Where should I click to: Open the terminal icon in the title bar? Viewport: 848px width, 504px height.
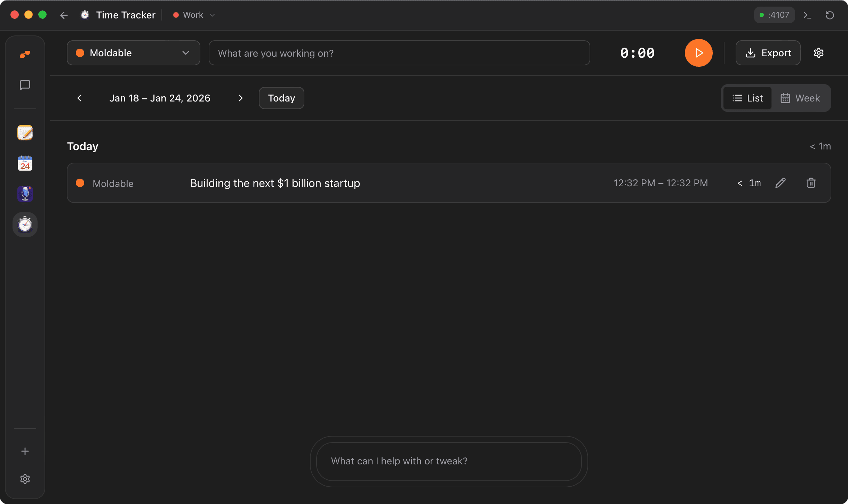pos(808,15)
